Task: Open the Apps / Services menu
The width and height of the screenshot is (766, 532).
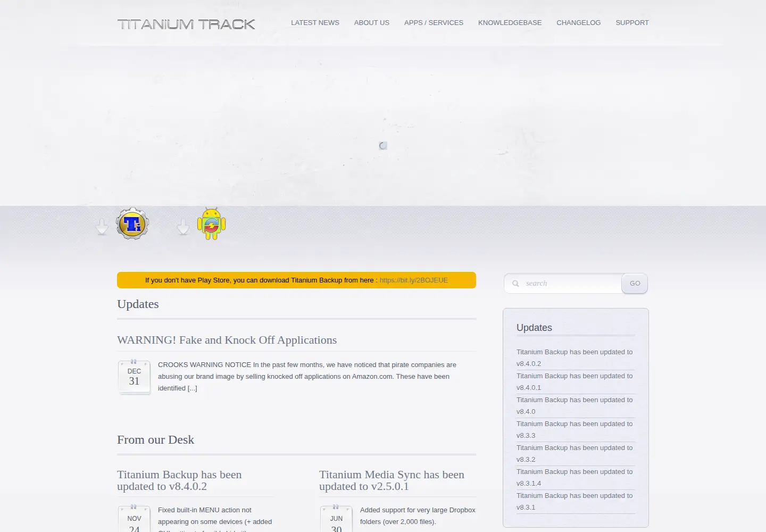Action: click(x=434, y=23)
